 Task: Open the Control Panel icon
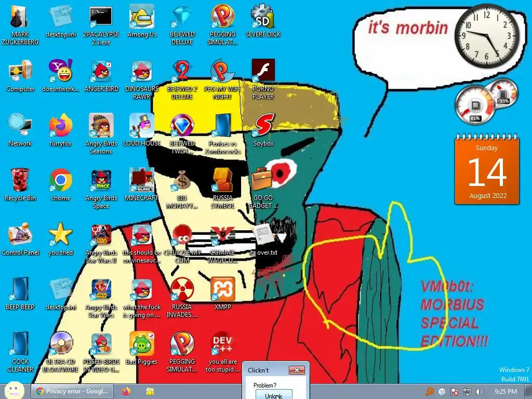[20, 240]
